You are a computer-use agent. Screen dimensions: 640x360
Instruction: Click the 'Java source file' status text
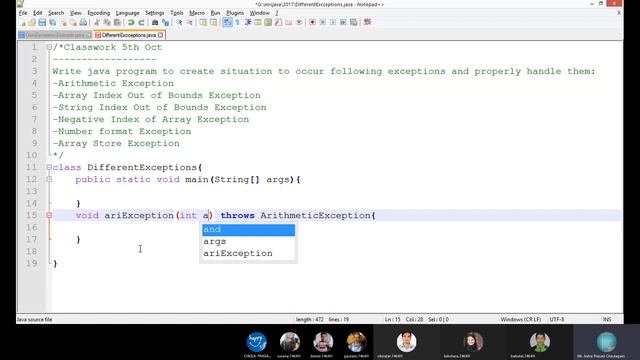(x=34, y=320)
